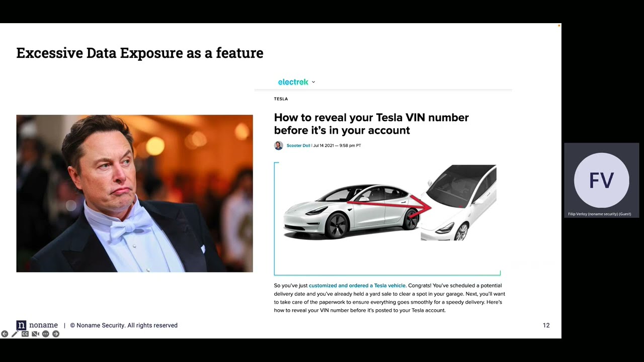Image resolution: width=644 pixels, height=362 pixels.
Task: Click the Tesla cars article image
Action: [x=387, y=219]
